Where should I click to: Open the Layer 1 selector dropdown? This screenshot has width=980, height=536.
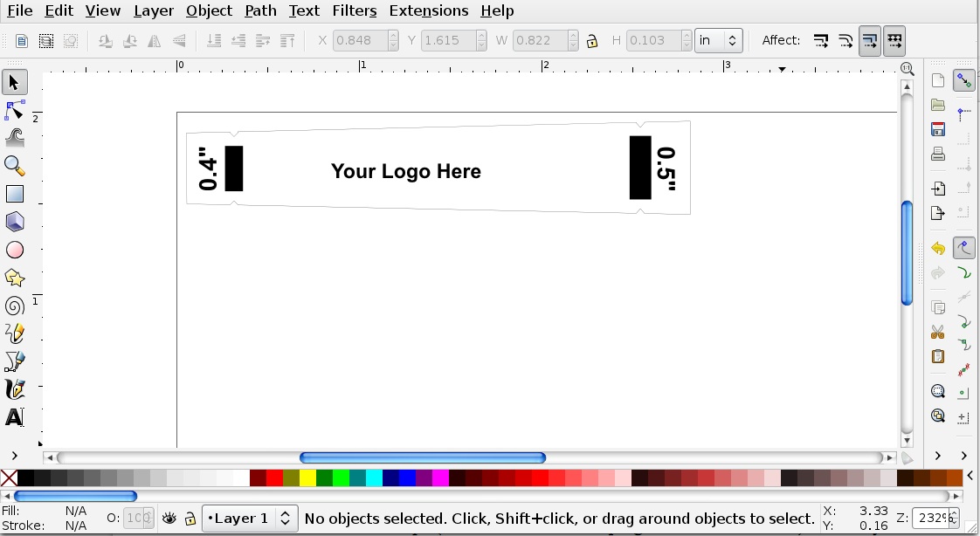[x=250, y=518]
